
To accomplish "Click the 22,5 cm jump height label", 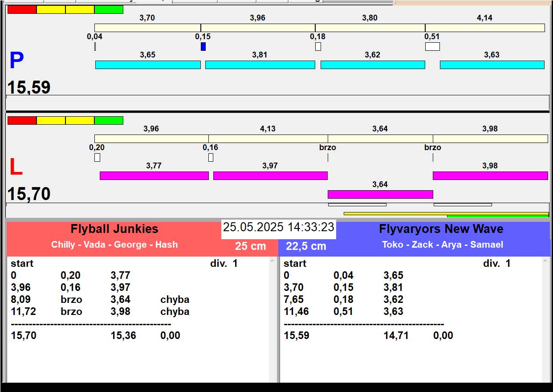I will click(x=306, y=246).
